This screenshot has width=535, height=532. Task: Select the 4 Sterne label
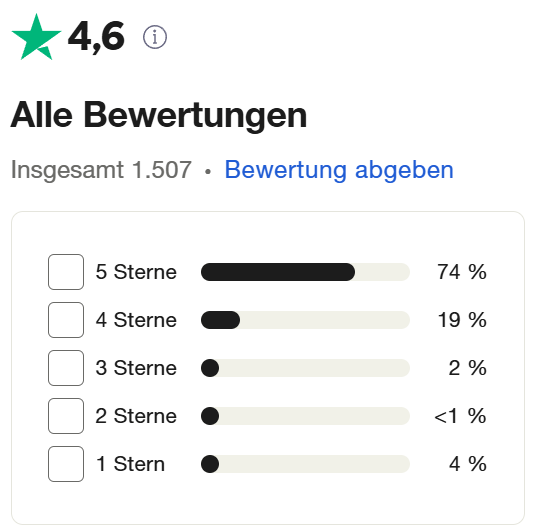point(136,320)
